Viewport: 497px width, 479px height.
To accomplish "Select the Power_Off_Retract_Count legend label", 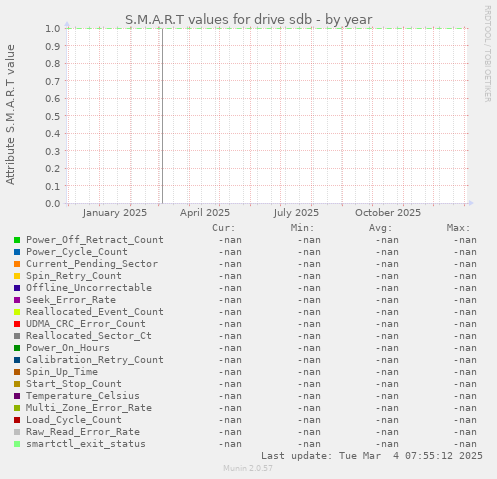I will pos(95,240).
